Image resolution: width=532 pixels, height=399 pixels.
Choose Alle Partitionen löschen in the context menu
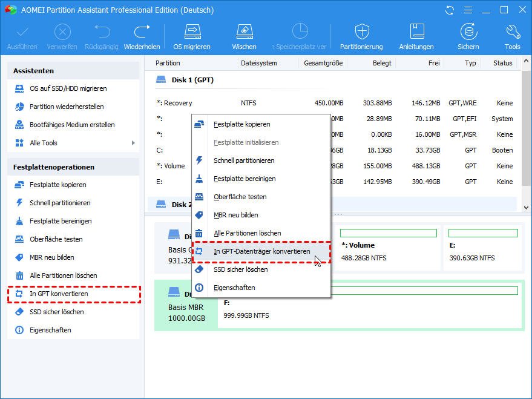pyautogui.click(x=261, y=234)
